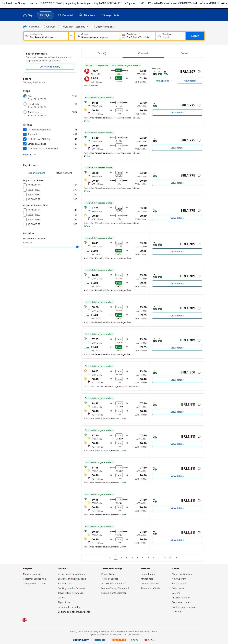This screenshot has width=228, height=644.
Task: Click the Leaving from Sao Paulo field
Action: pos(46,36)
